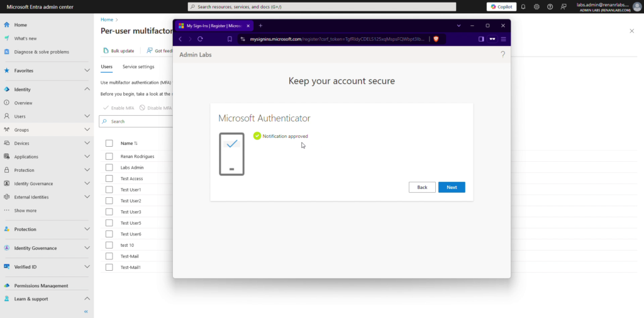Open the Overview icon under Identity
Image resolution: width=644 pixels, height=318 pixels.
click(6, 103)
